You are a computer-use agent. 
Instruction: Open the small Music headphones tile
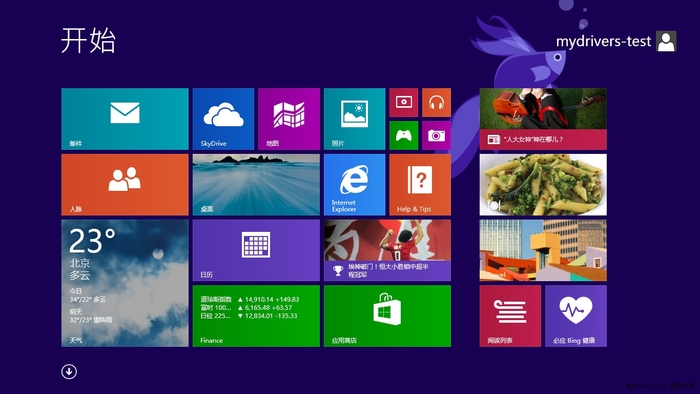click(x=436, y=103)
